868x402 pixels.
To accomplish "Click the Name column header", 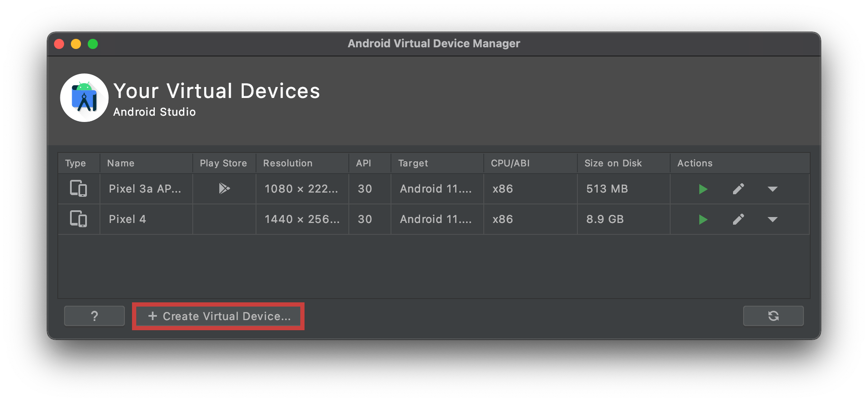I will (x=121, y=163).
